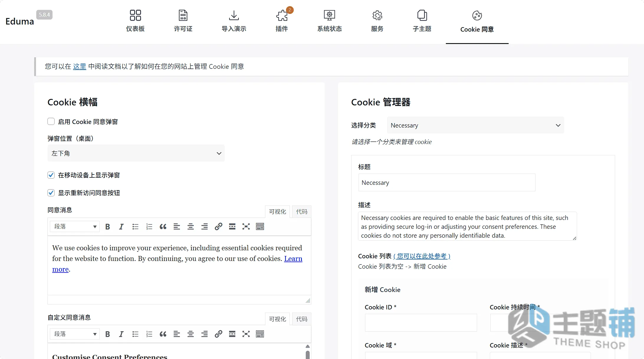
Task: Align center in 同意消息 editor
Action: click(190, 226)
